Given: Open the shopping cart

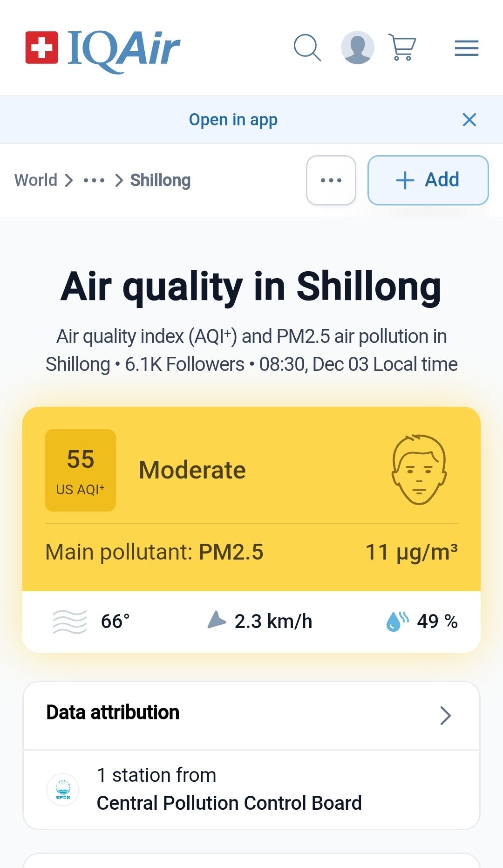Looking at the screenshot, I should (x=402, y=48).
